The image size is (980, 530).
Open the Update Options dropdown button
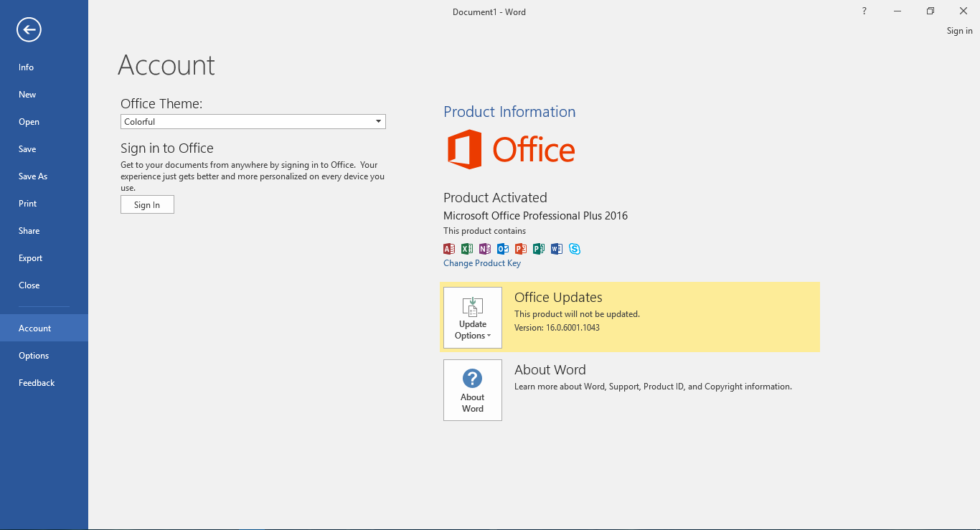point(473,318)
